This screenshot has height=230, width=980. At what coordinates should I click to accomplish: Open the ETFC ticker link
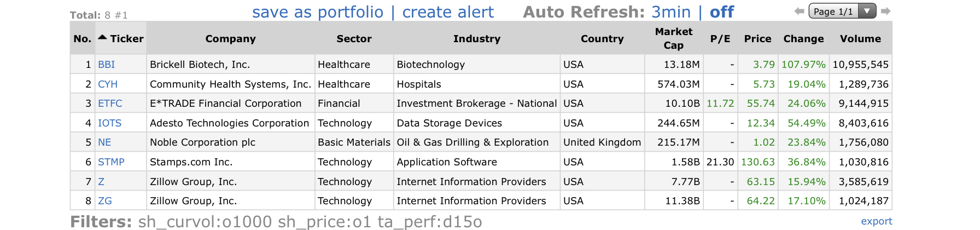coord(110,103)
